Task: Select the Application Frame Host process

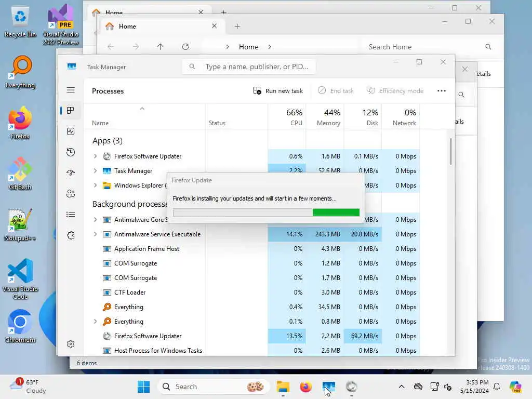Action: point(252,249)
